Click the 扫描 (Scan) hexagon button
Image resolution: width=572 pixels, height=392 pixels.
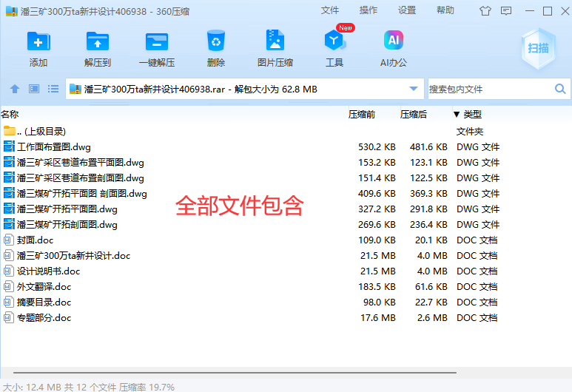click(538, 48)
